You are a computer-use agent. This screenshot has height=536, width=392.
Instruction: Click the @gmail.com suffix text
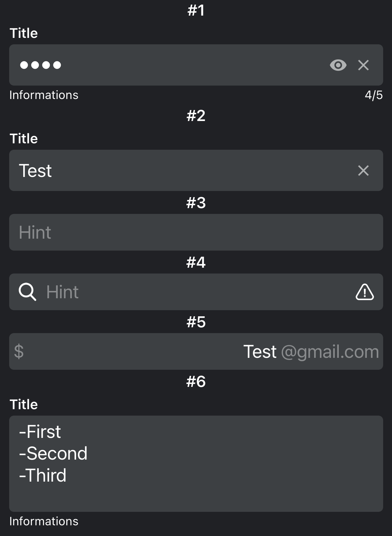tap(330, 352)
